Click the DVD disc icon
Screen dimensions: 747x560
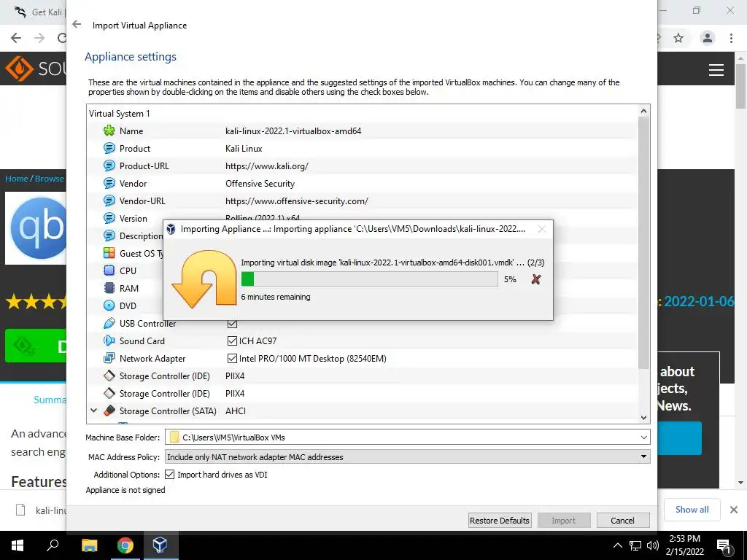click(109, 306)
